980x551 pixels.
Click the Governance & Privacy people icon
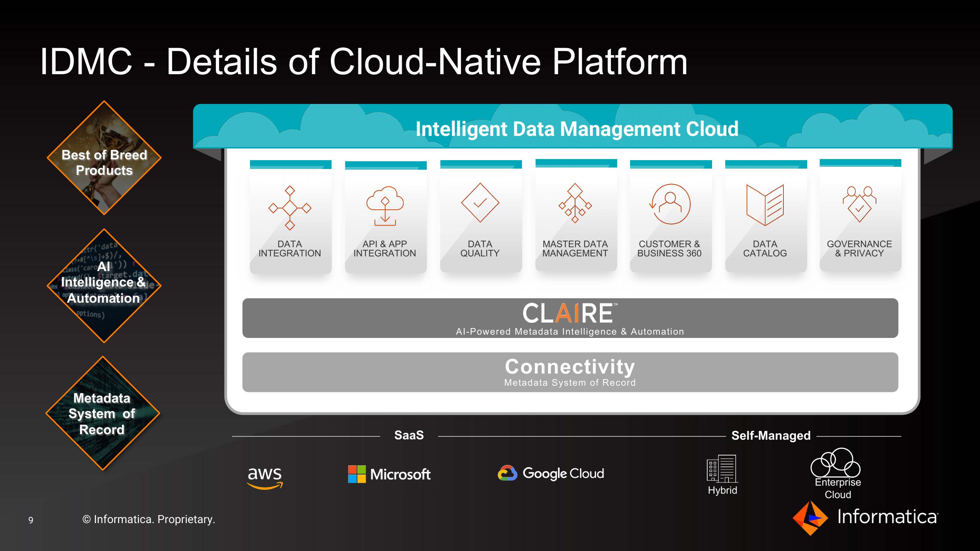859,204
